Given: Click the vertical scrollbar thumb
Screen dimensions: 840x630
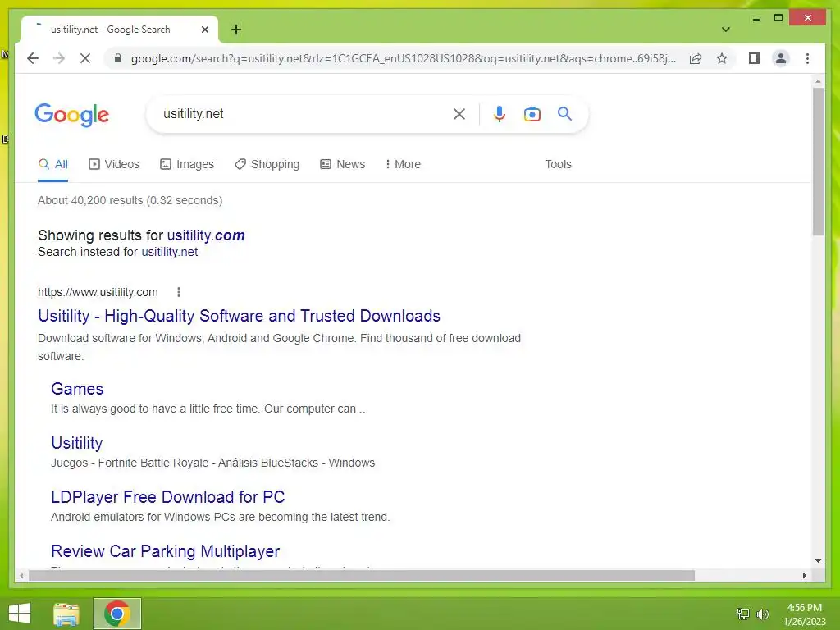Looking at the screenshot, I should pos(818,162).
